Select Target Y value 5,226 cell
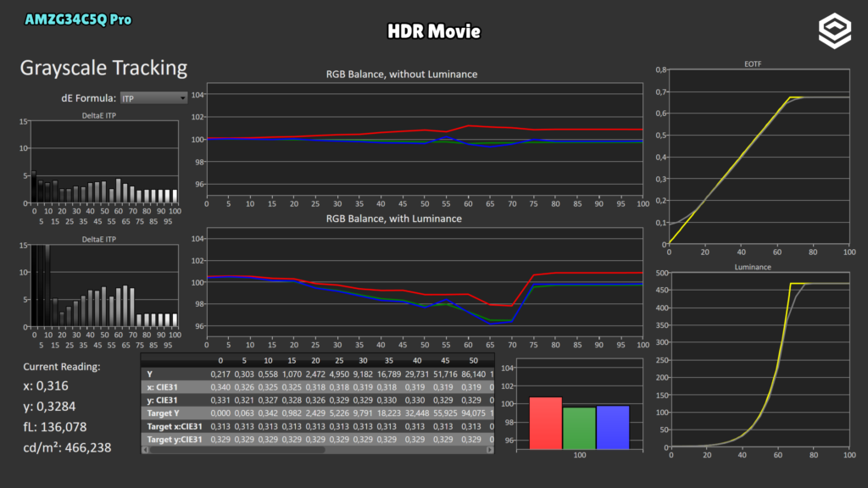This screenshot has width=868, height=488. (339, 413)
